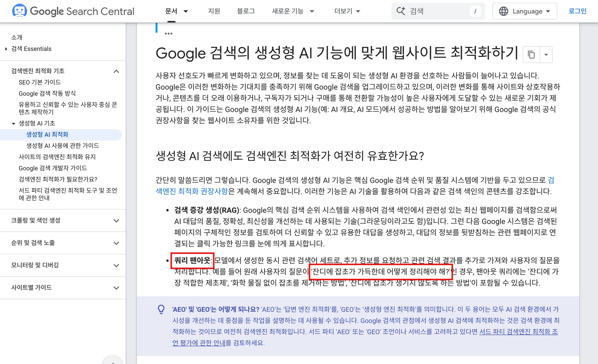Follow the 서드 파티 검색엔진 최적화 조언 평가 link
The image size is (598, 364).
pyautogui.click(x=519, y=331)
